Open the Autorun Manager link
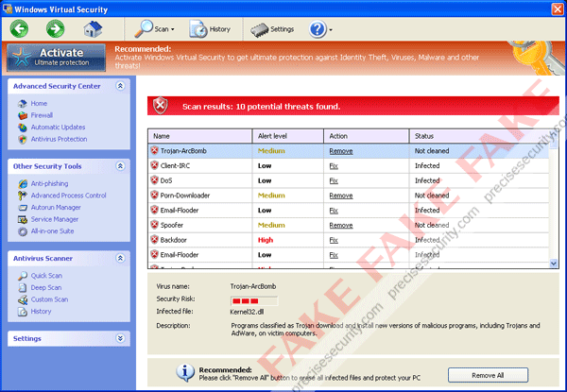Viewport: 567px width, 392px height. tap(56, 208)
